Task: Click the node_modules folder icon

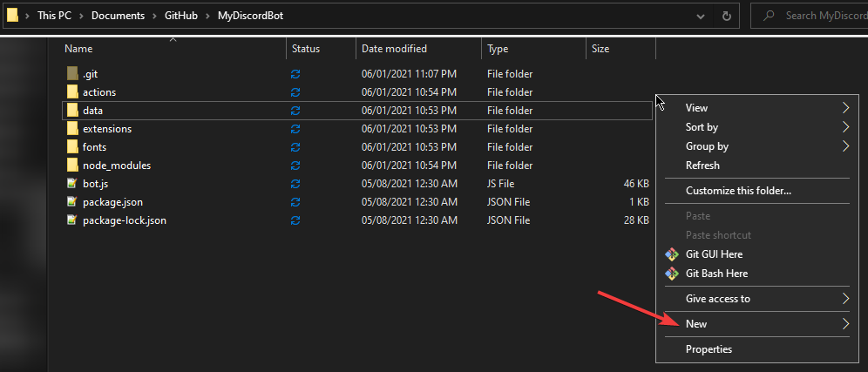Action: (72, 166)
